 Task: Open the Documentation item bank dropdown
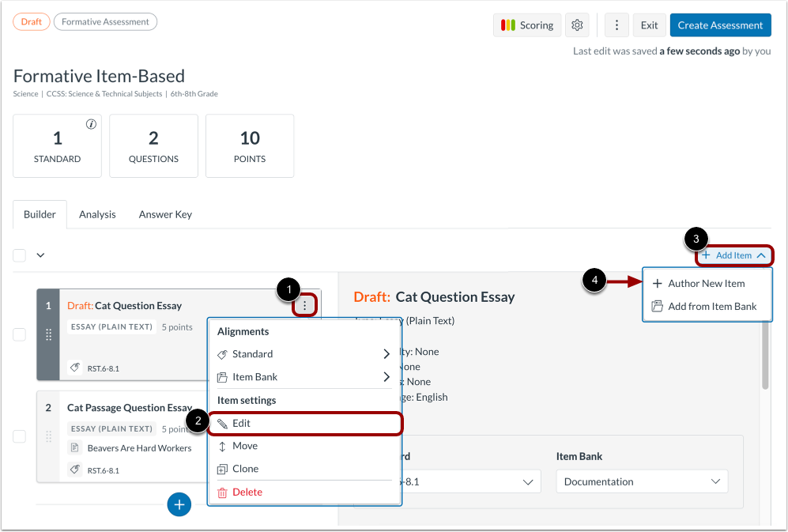point(642,481)
